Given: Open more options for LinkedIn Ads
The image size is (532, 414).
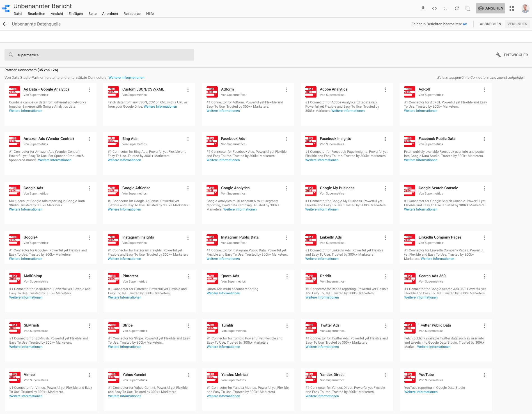Looking at the screenshot, I should coord(386,238).
